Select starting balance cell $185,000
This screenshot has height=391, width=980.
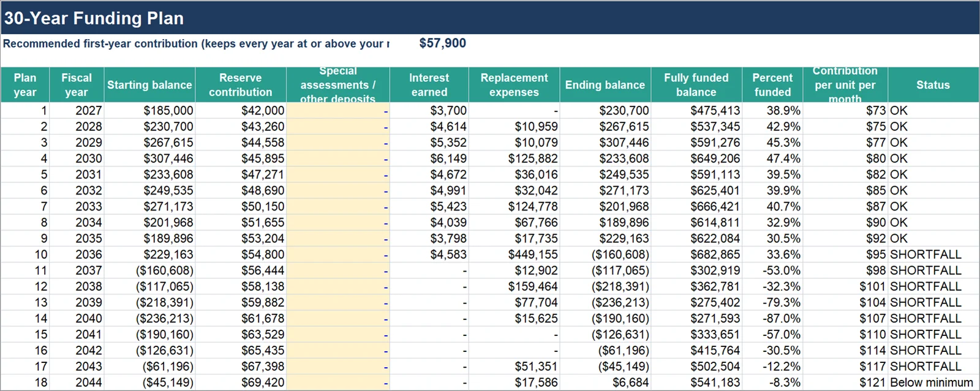tap(149, 111)
